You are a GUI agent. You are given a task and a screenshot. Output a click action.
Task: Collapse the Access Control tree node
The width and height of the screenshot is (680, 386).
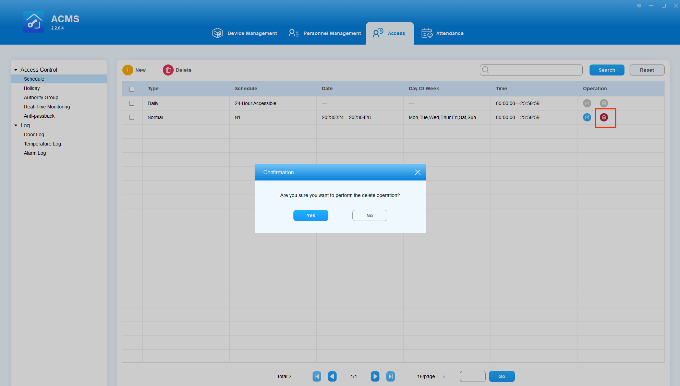pyautogui.click(x=16, y=69)
